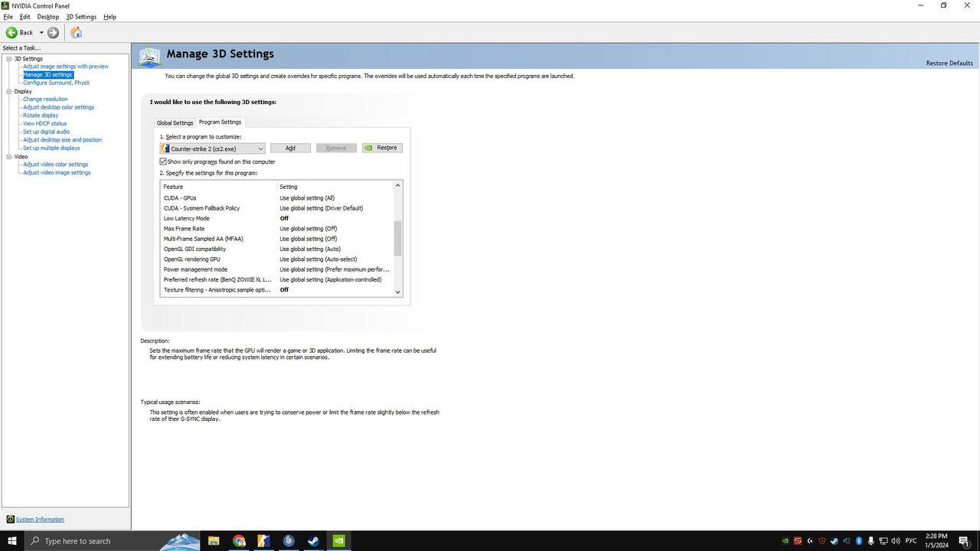Viewport: 980px width, 551px height.
Task: Click the AMD red tray icon
Action: [798, 541]
